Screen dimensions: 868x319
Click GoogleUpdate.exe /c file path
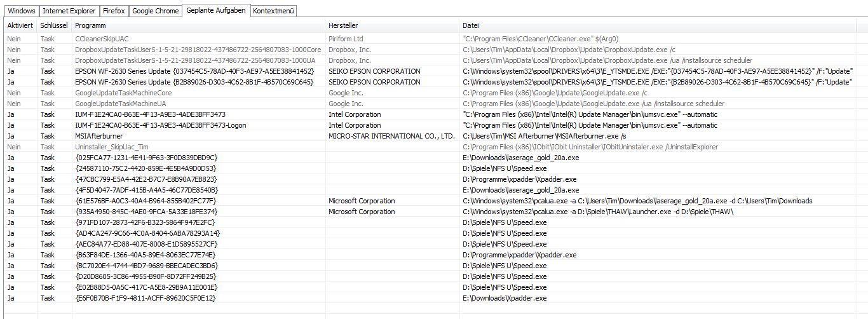(x=555, y=92)
